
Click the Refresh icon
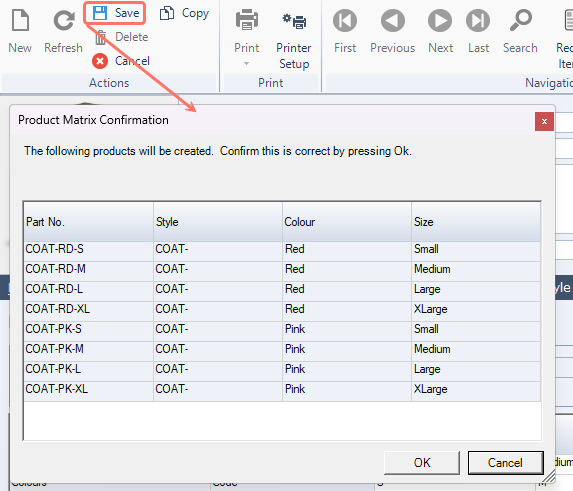tap(64, 20)
